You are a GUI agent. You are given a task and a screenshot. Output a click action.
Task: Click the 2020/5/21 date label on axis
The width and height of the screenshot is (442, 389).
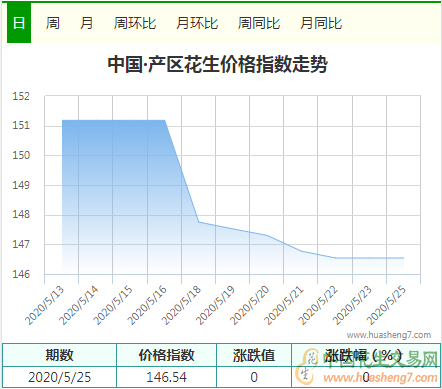(x=284, y=305)
